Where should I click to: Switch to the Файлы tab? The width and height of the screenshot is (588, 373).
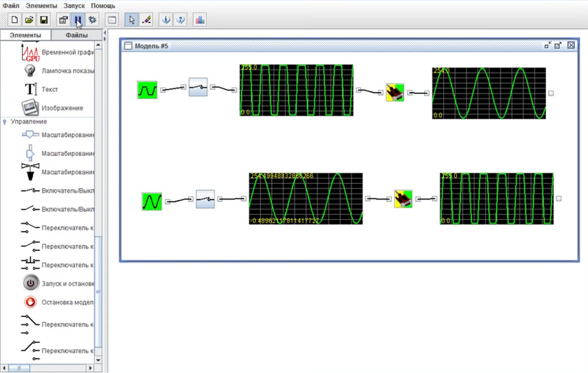coord(76,35)
